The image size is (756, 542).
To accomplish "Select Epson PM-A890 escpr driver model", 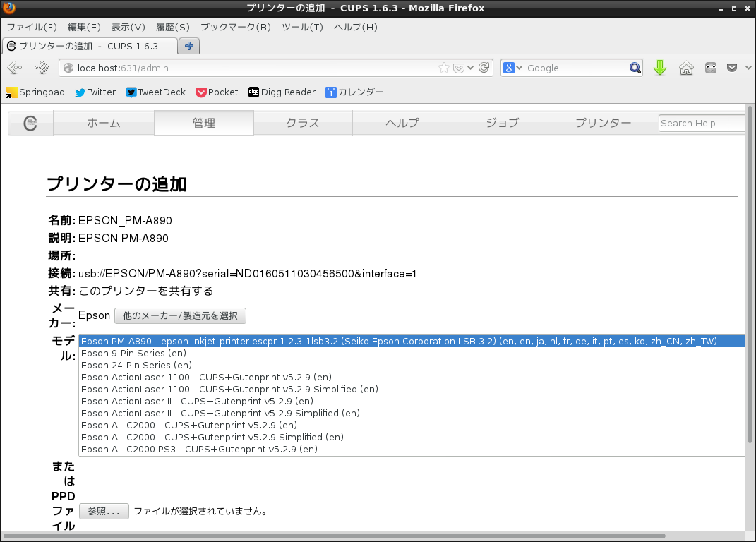I will tap(412, 342).
